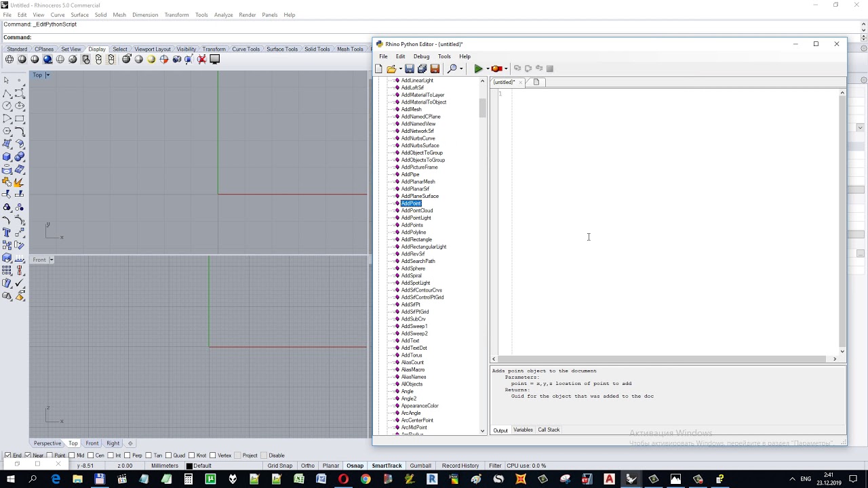
Task: Open Front viewport title dropdown arrow
Action: (x=51, y=260)
